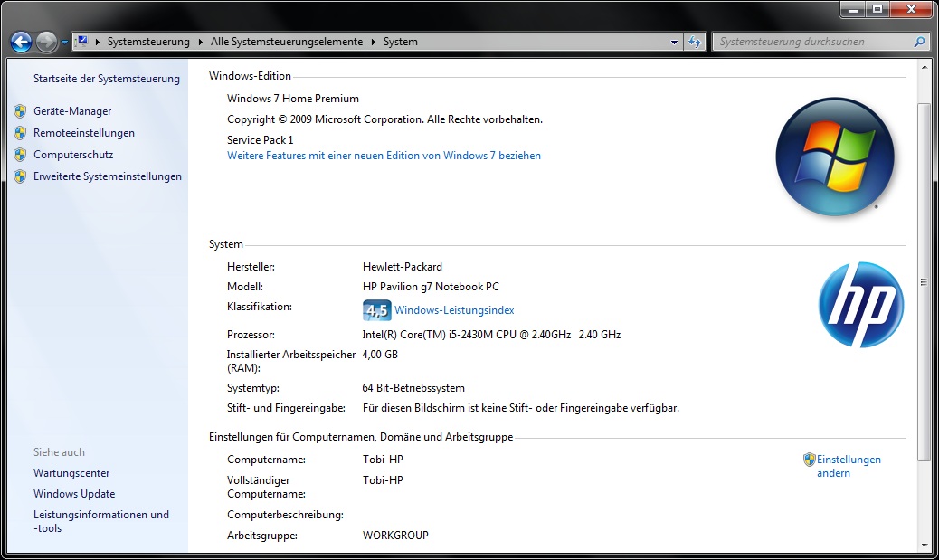Screen dimensions: 939x560
Task: Open the Remoteeinstellungen link
Action: pyautogui.click(x=84, y=133)
